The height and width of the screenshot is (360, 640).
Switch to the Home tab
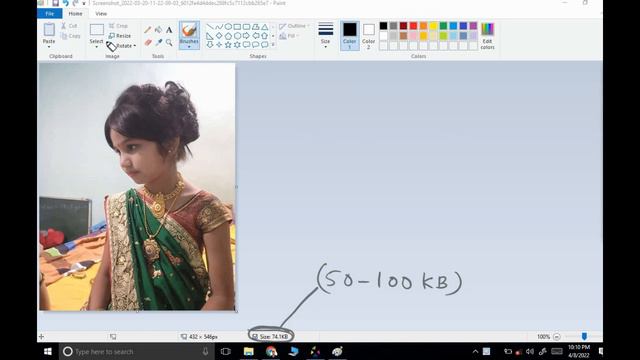pos(75,13)
